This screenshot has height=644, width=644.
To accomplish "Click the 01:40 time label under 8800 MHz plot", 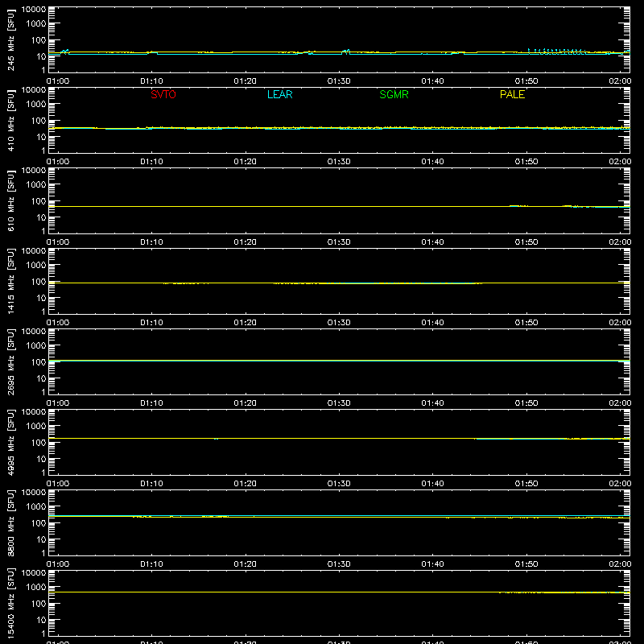I will (432, 564).
